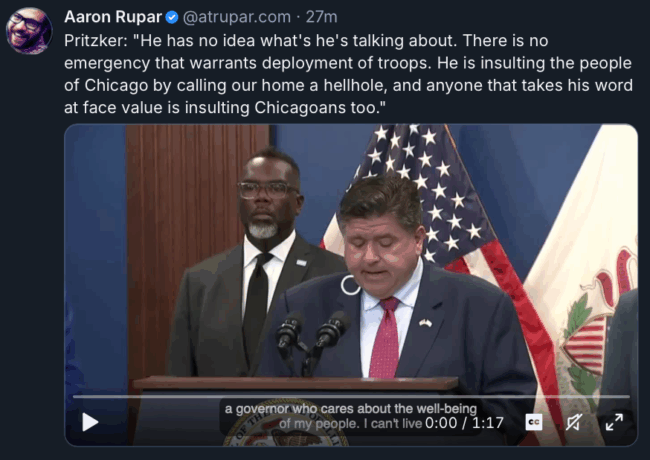Viewport: 650px width, 460px height.
Task: Open the Aaron Rupar display name link
Action: (x=113, y=17)
